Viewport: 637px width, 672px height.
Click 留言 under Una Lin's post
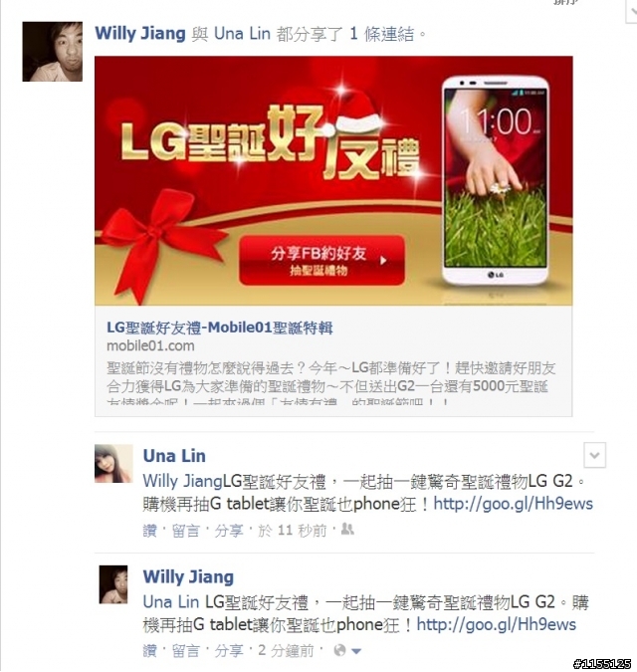click(x=185, y=531)
